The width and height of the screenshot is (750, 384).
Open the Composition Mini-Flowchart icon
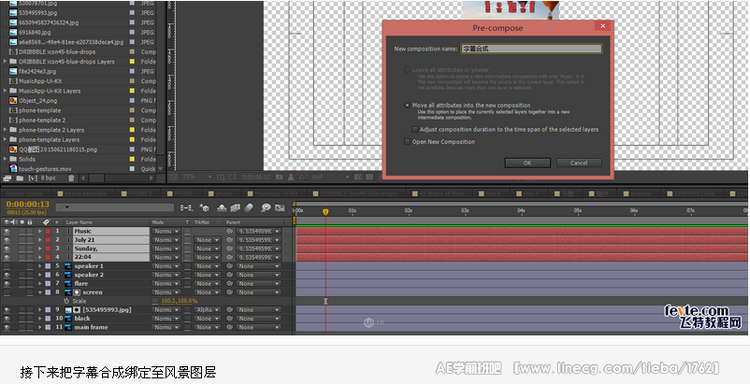[187, 208]
